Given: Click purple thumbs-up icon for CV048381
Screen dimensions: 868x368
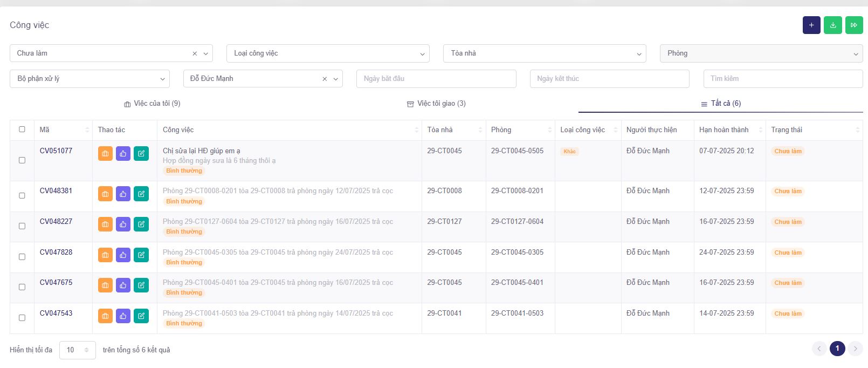Looking at the screenshot, I should pos(123,194).
